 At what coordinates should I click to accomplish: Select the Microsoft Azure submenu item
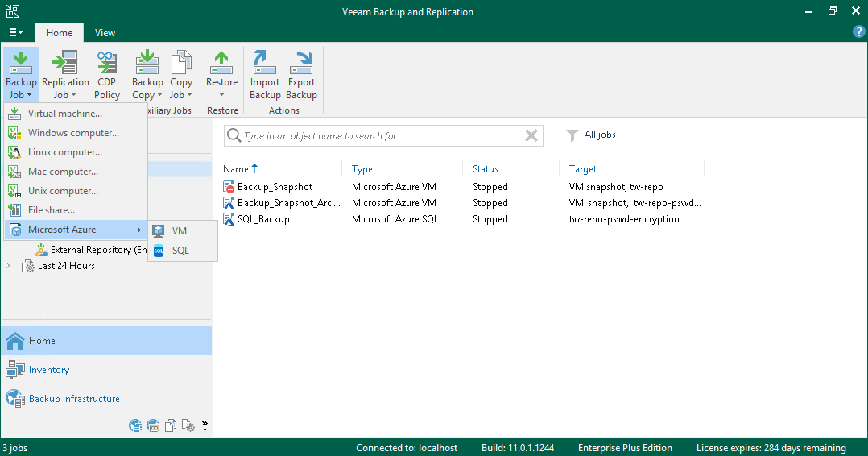[x=76, y=230]
